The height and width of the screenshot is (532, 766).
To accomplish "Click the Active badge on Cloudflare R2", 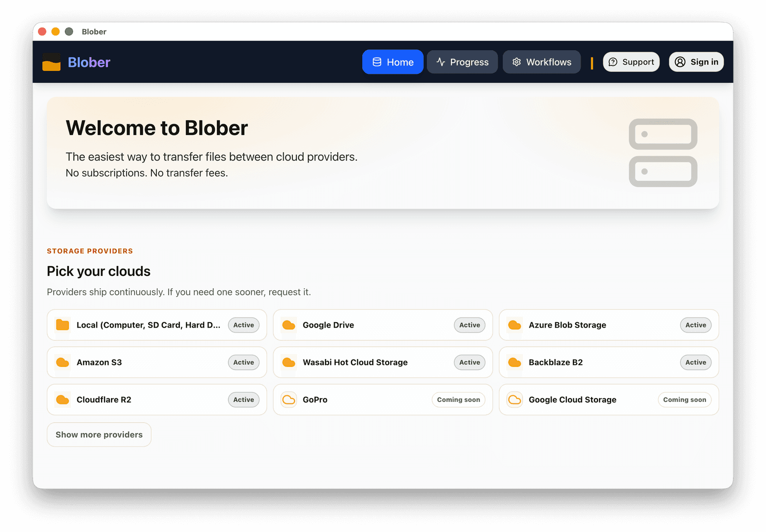I will [x=244, y=399].
